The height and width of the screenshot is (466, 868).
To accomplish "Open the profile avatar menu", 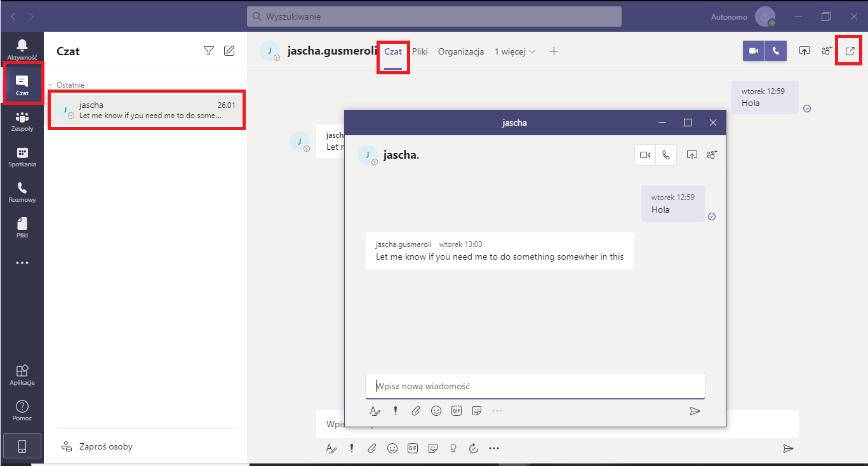I will click(x=765, y=17).
